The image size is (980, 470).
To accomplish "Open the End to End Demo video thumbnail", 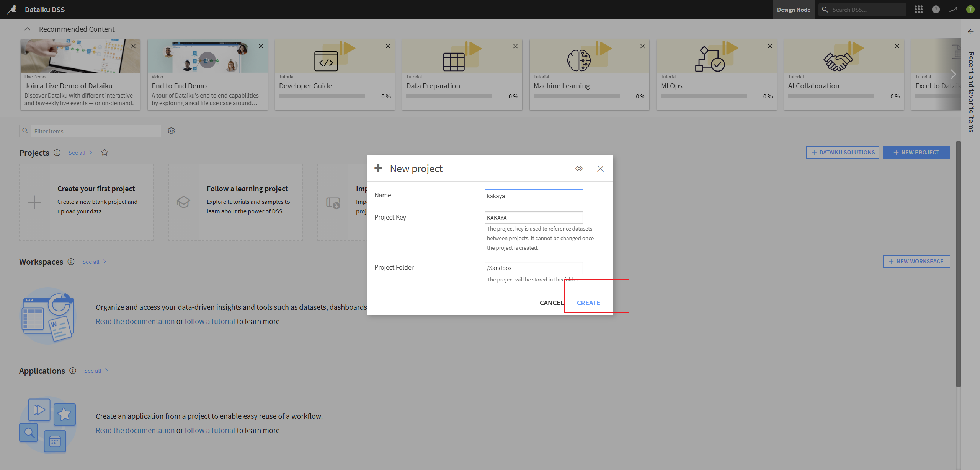I will click(x=207, y=56).
